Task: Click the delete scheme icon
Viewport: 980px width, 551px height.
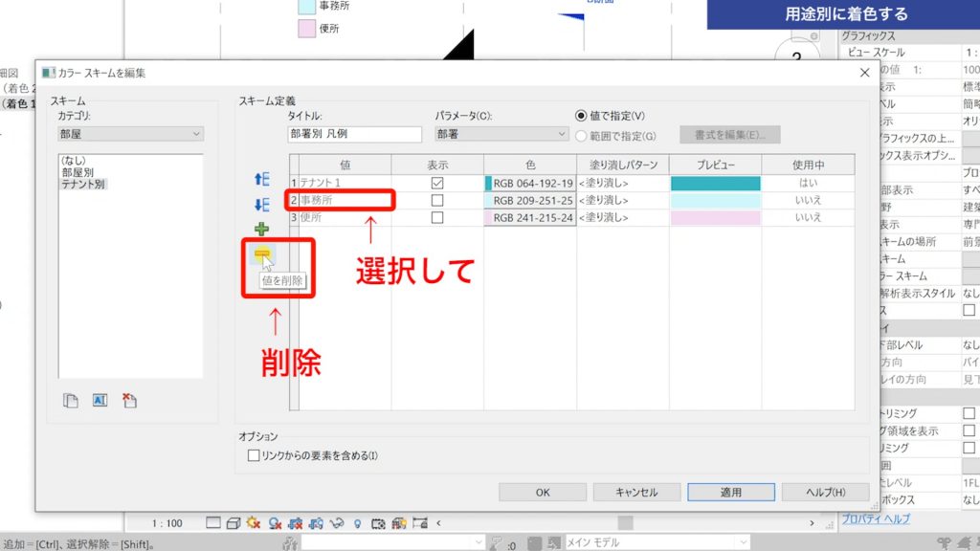Action: (x=129, y=400)
